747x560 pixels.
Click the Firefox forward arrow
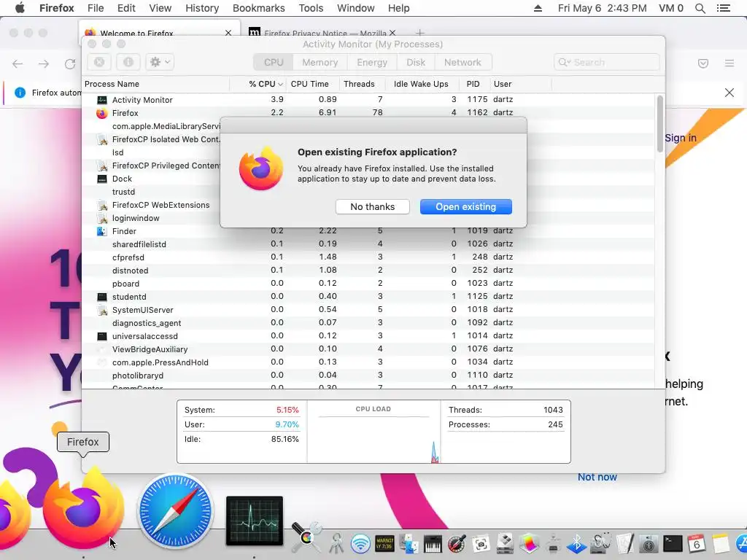[x=44, y=64]
